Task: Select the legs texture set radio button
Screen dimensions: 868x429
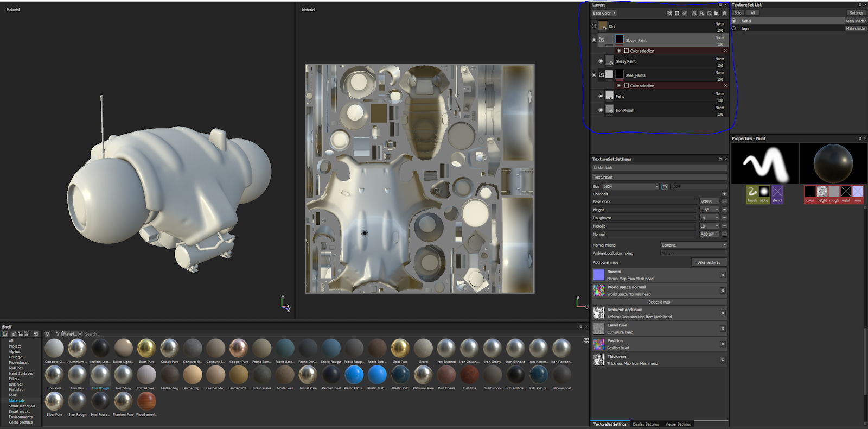Action: (x=734, y=28)
